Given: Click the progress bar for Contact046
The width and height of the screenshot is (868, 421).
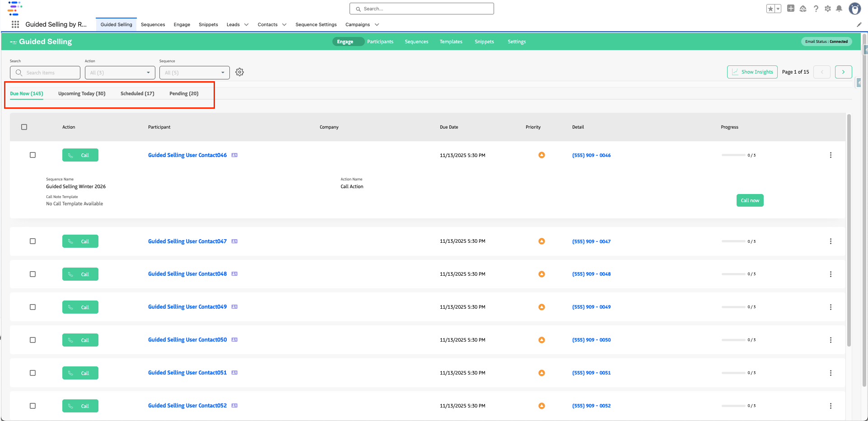Looking at the screenshot, I should tap(733, 155).
